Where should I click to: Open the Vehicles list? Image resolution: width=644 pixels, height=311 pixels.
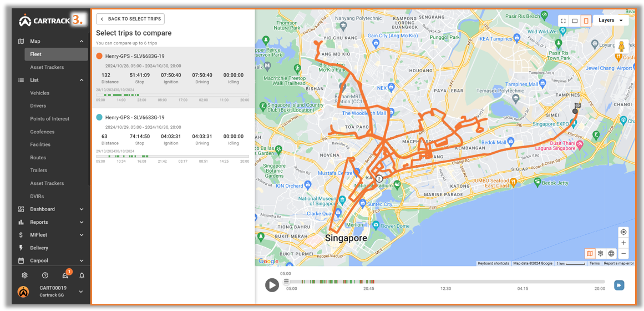point(39,93)
